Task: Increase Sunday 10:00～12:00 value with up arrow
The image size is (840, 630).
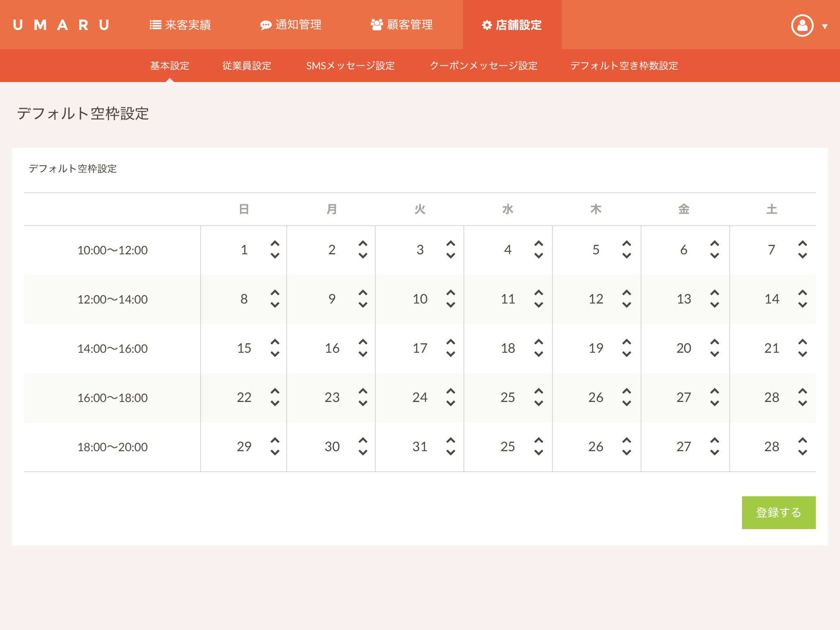Action: (275, 244)
